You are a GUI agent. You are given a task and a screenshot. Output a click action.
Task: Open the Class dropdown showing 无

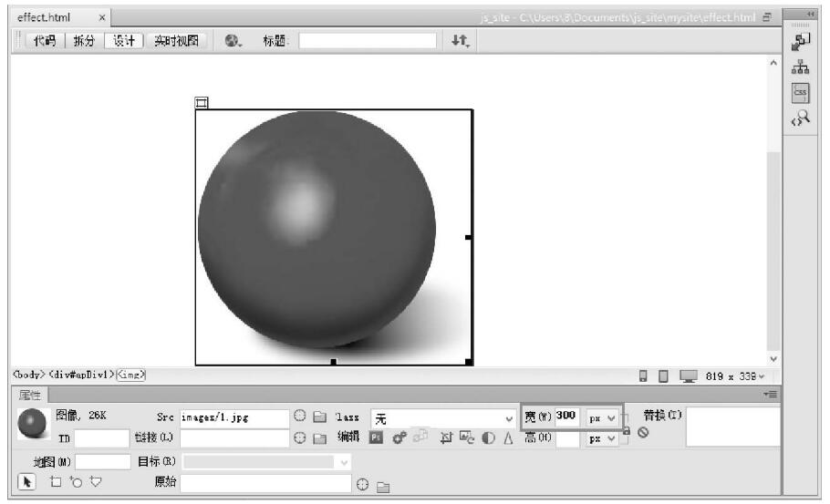pos(444,417)
